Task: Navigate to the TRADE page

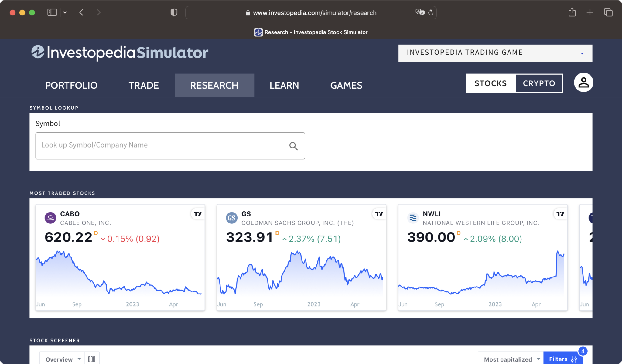Action: 144,85
